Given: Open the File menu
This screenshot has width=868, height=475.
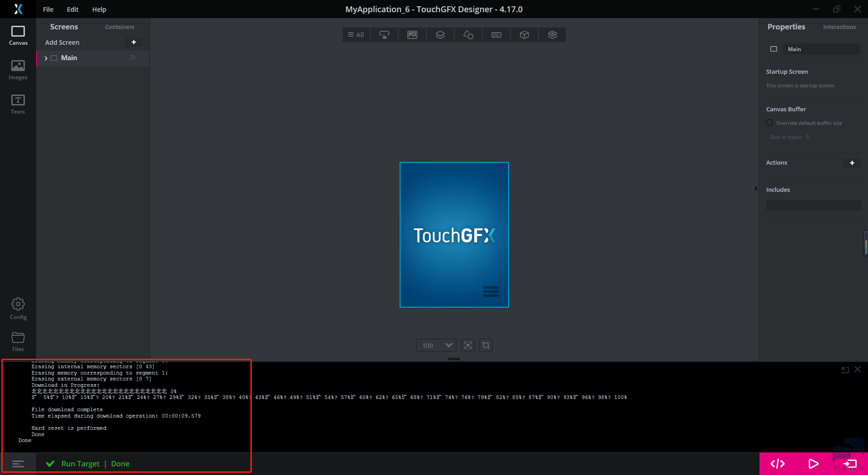Looking at the screenshot, I should point(48,9).
